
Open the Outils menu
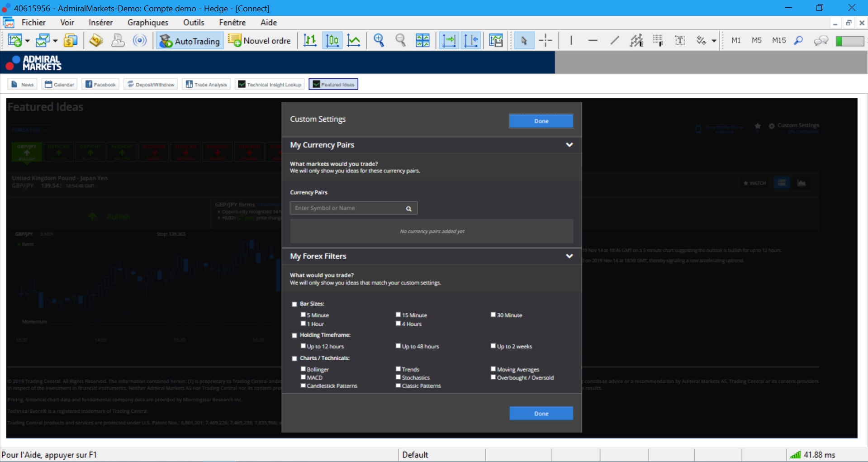point(194,22)
